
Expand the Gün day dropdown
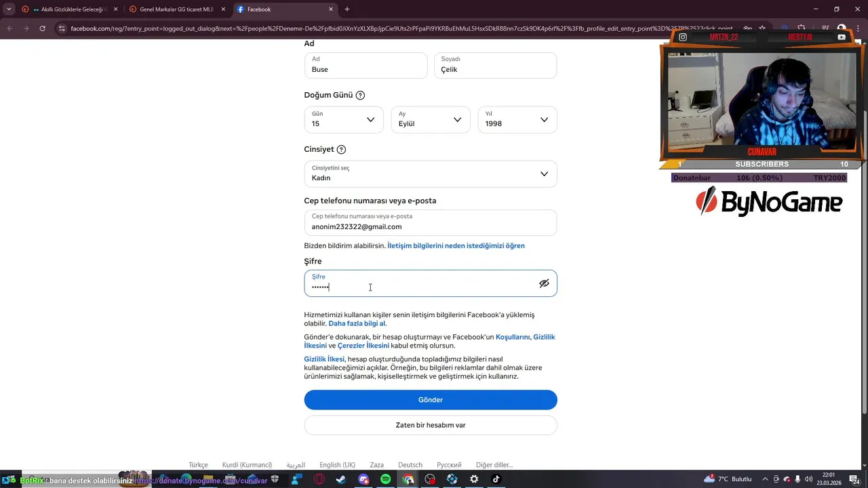[344, 119]
